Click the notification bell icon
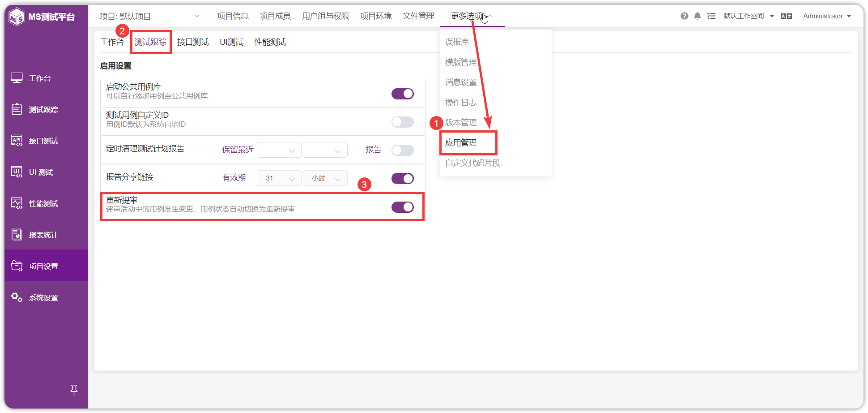The width and height of the screenshot is (868, 413). (x=698, y=16)
